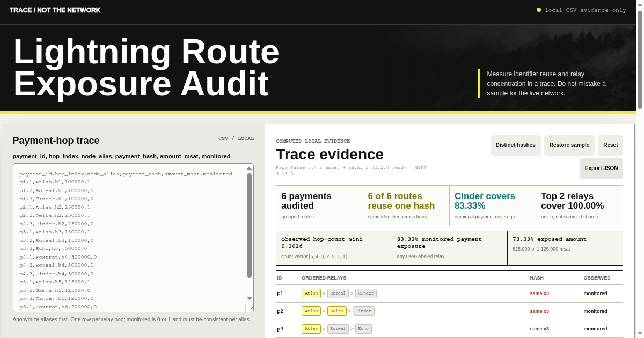
Task: Click the 'Payment-hop trace' heading
Action: (56, 141)
